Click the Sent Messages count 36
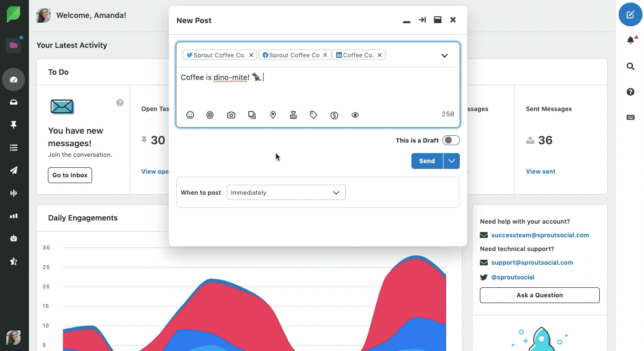 545,140
